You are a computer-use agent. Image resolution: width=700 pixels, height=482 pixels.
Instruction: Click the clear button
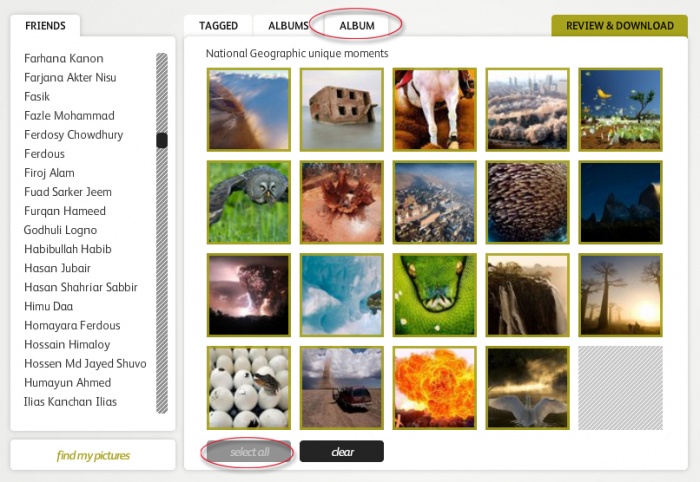coord(342,452)
